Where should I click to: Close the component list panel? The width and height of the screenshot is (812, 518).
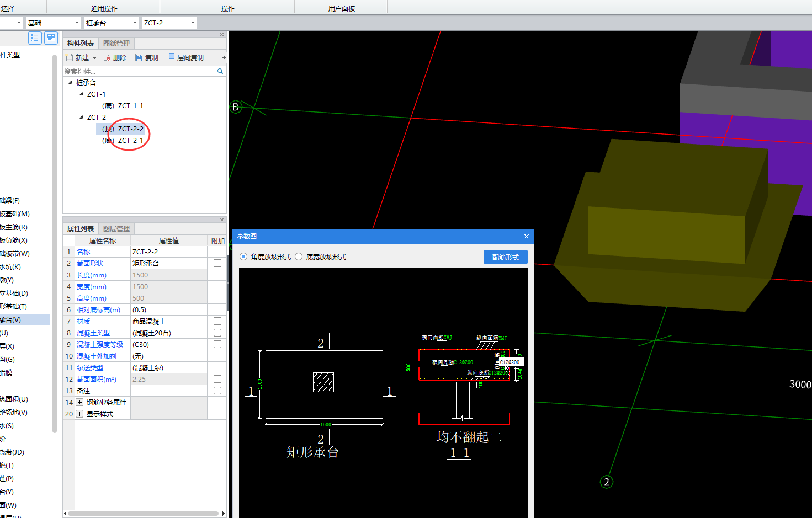(x=222, y=34)
